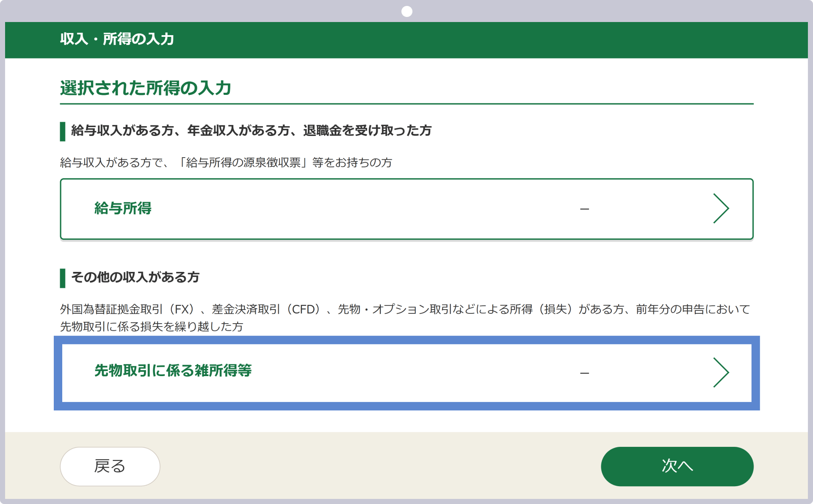The height and width of the screenshot is (504, 813).
Task: Click the 給与収入がある方、年金収入がある方 section heading
Action: [x=251, y=130]
